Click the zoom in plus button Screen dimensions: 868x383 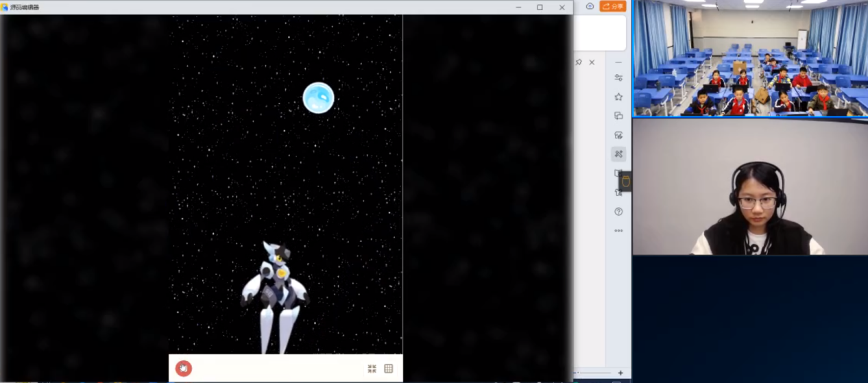pyautogui.click(x=620, y=373)
